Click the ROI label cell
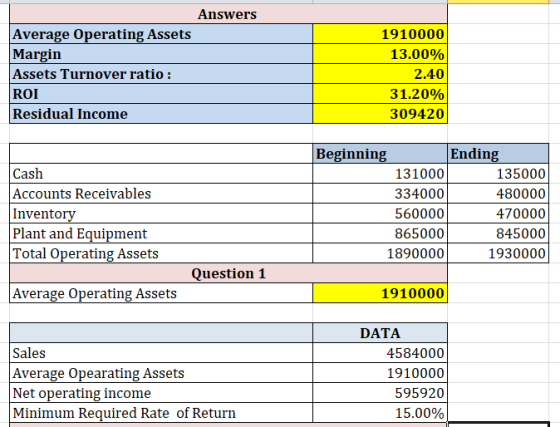The image size is (560, 427). [x=161, y=94]
